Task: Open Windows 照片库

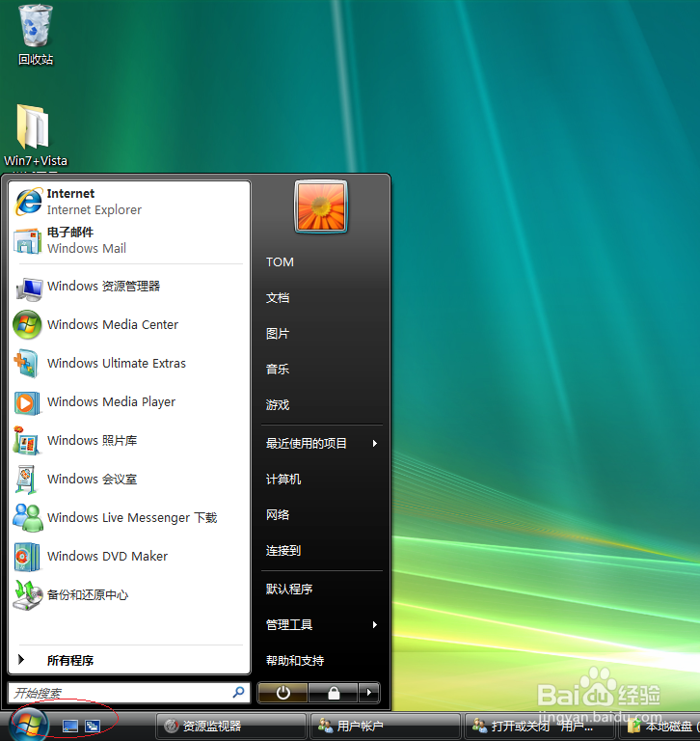Action: coord(128,440)
